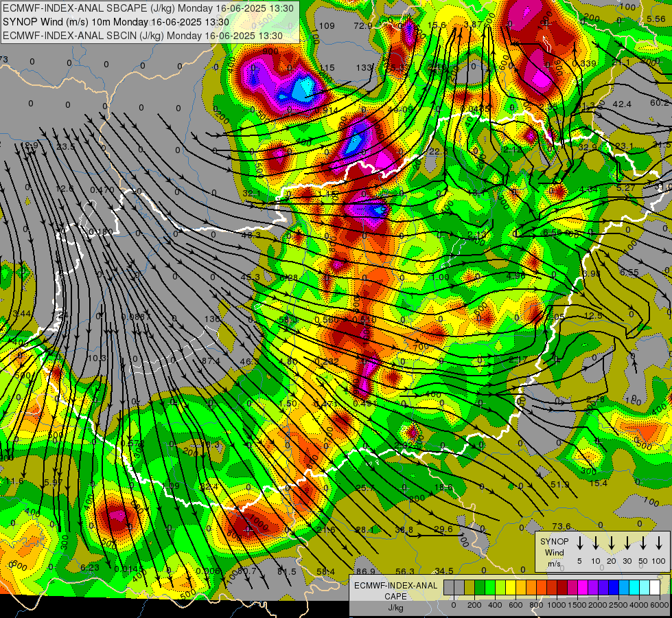Click the map value '92.4'
This screenshot has height=618, width=672.
[x=209, y=488]
